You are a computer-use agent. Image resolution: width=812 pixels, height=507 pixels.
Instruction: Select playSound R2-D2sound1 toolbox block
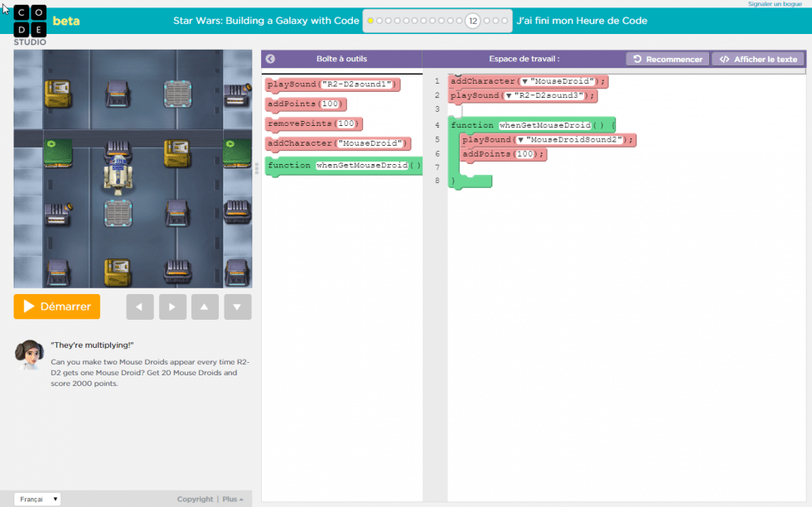pyautogui.click(x=332, y=84)
